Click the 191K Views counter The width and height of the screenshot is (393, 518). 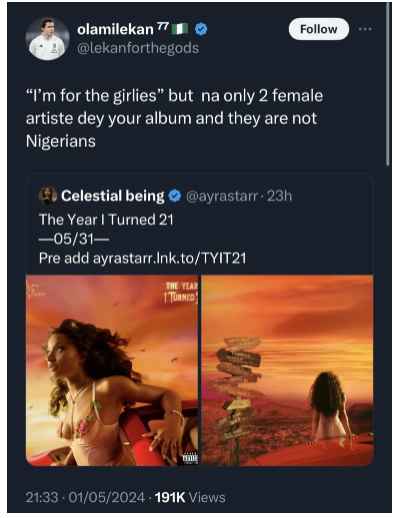coord(190,498)
